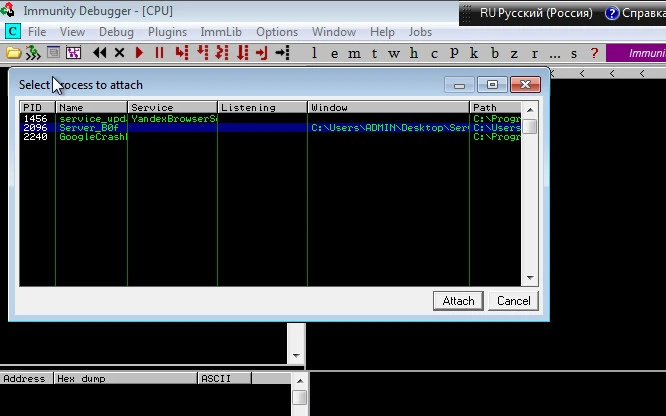
Task: Sort by the Window column header
Action: tap(389, 108)
